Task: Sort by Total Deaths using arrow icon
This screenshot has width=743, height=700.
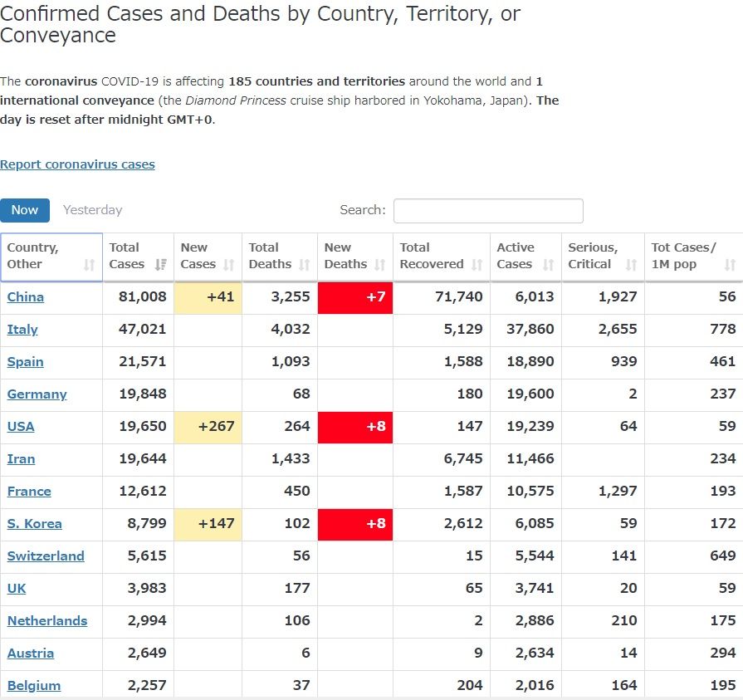Action: click(304, 265)
